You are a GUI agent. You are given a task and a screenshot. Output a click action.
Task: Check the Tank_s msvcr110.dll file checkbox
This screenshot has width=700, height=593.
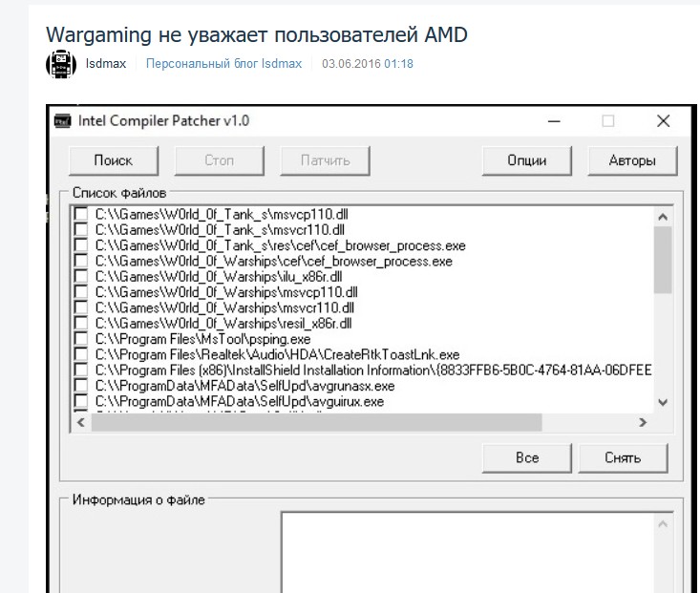point(81,230)
